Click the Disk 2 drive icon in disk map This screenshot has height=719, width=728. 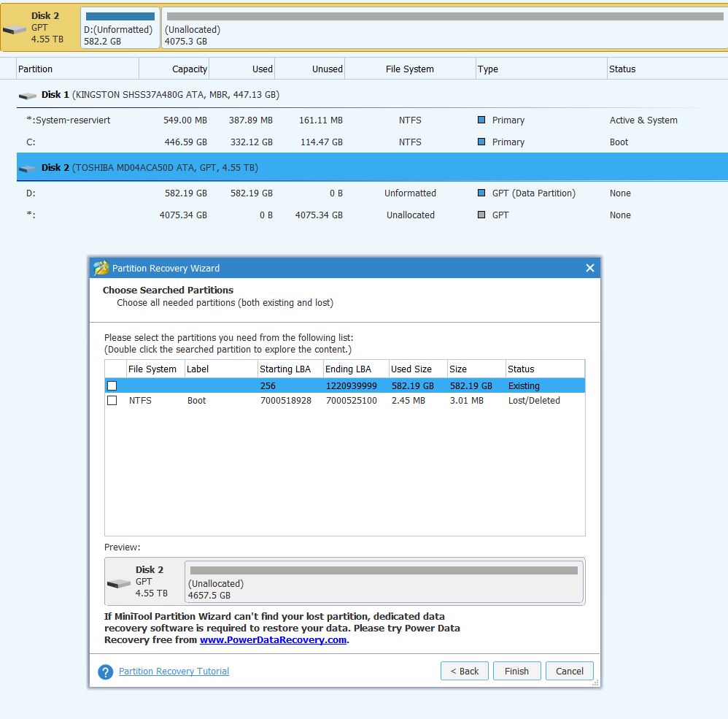point(15,30)
